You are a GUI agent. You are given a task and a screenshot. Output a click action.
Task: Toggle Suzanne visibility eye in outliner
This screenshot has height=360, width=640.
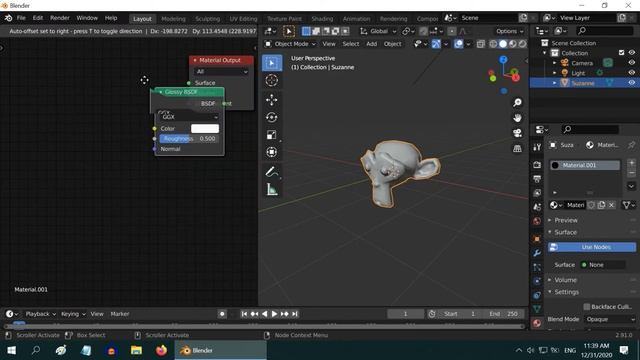pos(631,83)
